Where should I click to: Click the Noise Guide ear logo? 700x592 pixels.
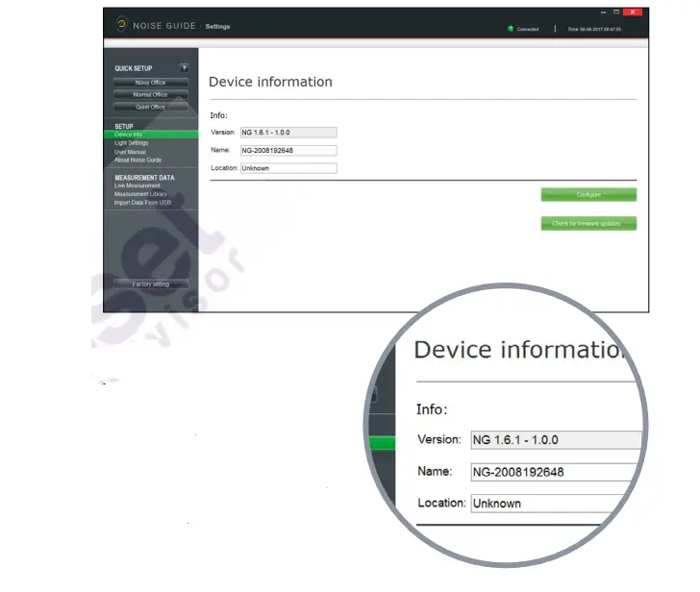(x=121, y=24)
